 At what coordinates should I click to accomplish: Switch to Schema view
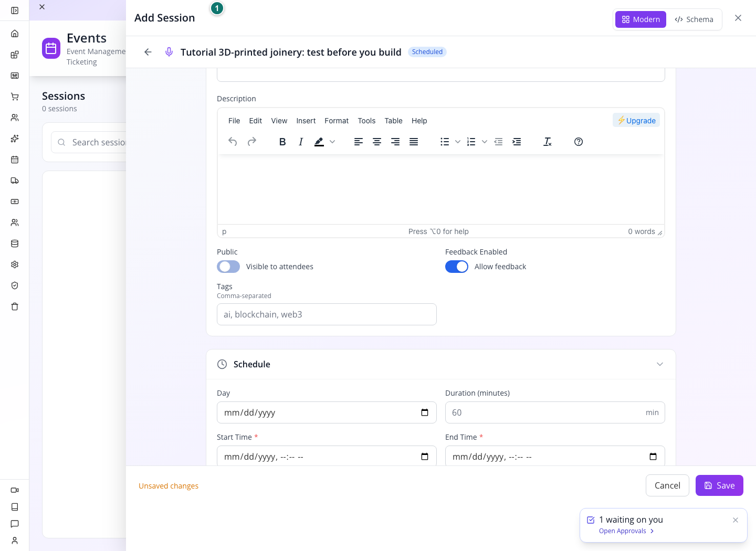click(x=694, y=19)
